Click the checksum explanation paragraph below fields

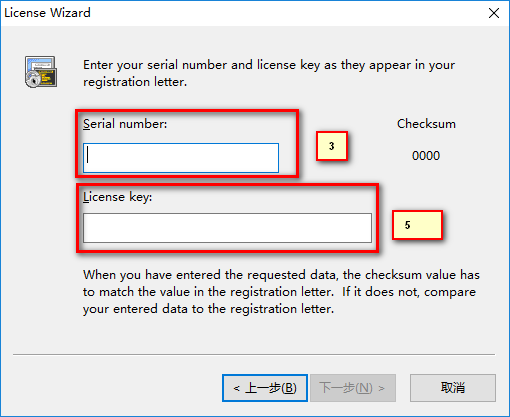pyautogui.click(x=281, y=292)
